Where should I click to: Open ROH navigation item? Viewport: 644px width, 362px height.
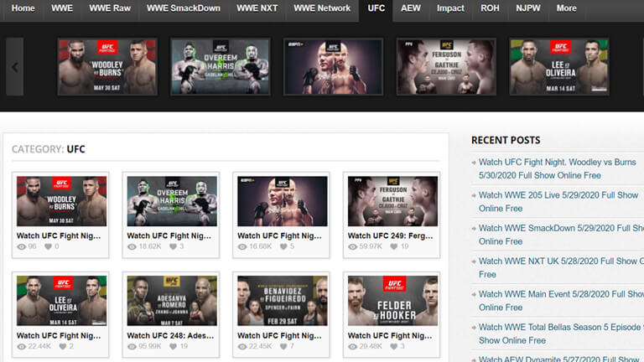pos(490,8)
